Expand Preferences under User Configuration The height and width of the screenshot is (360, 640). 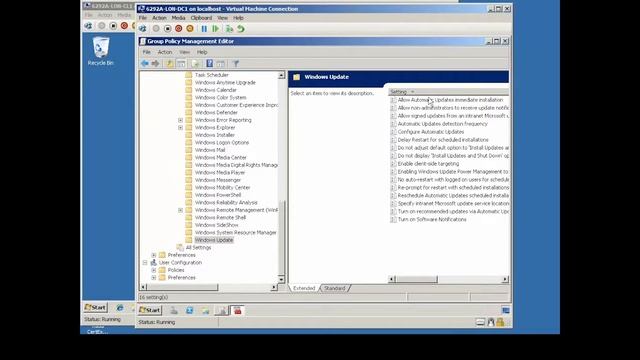coord(154,278)
